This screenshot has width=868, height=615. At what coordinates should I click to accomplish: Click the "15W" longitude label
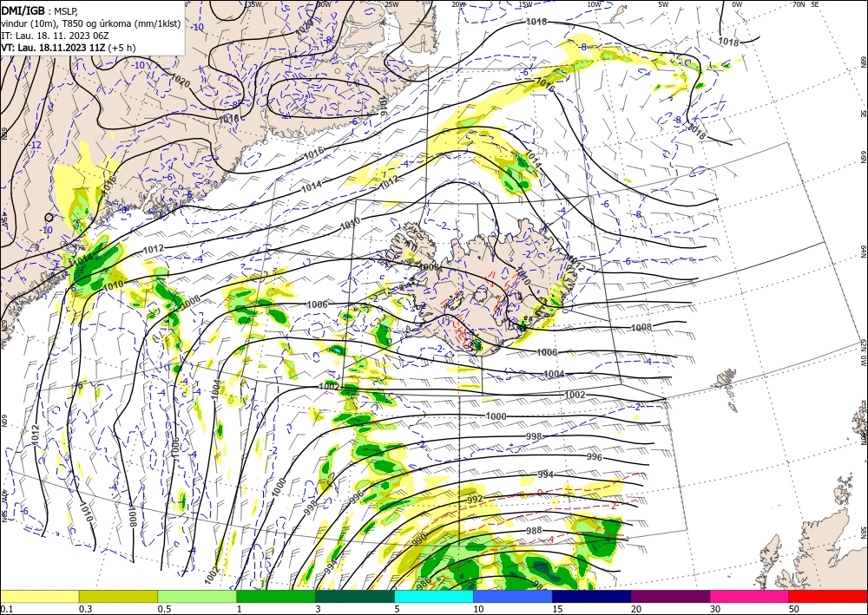pos(526,4)
